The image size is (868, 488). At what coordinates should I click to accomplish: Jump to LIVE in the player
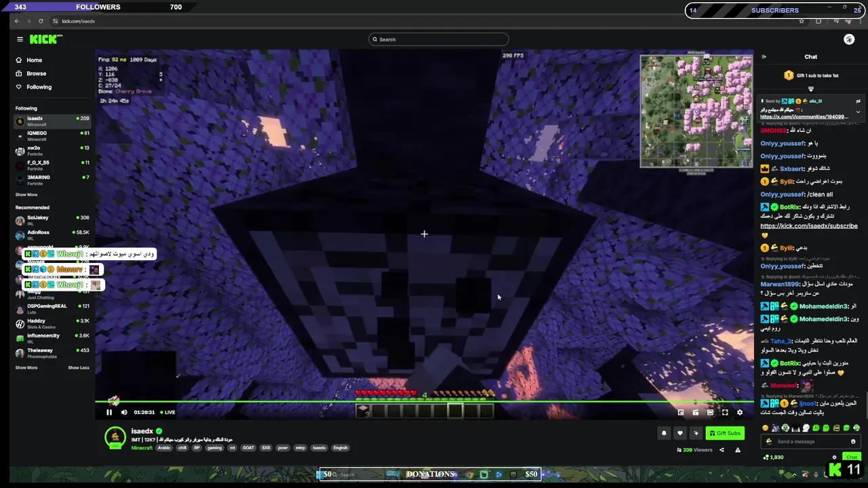coord(167,412)
